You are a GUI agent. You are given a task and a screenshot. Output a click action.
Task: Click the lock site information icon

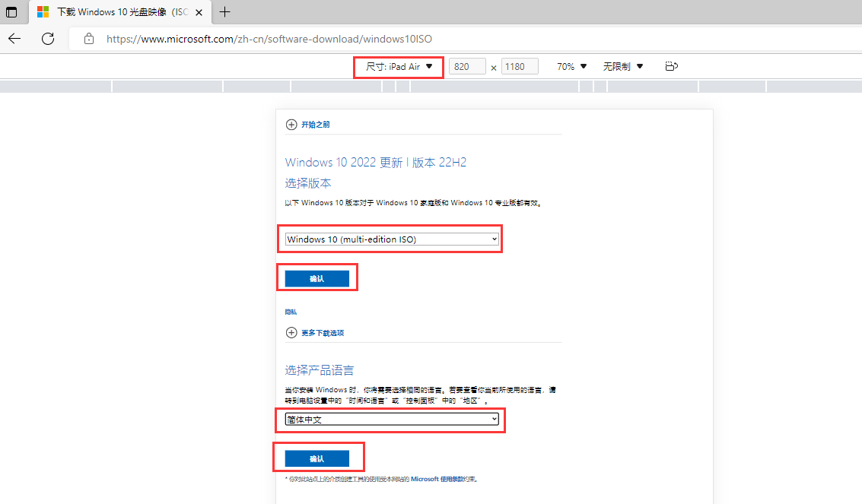point(89,39)
